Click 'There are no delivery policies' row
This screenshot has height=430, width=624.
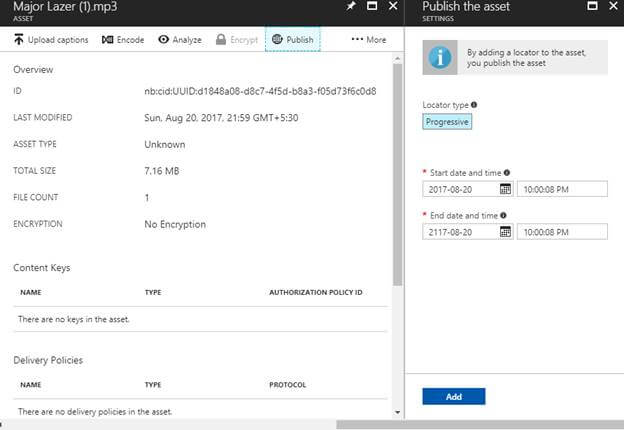coord(200,411)
